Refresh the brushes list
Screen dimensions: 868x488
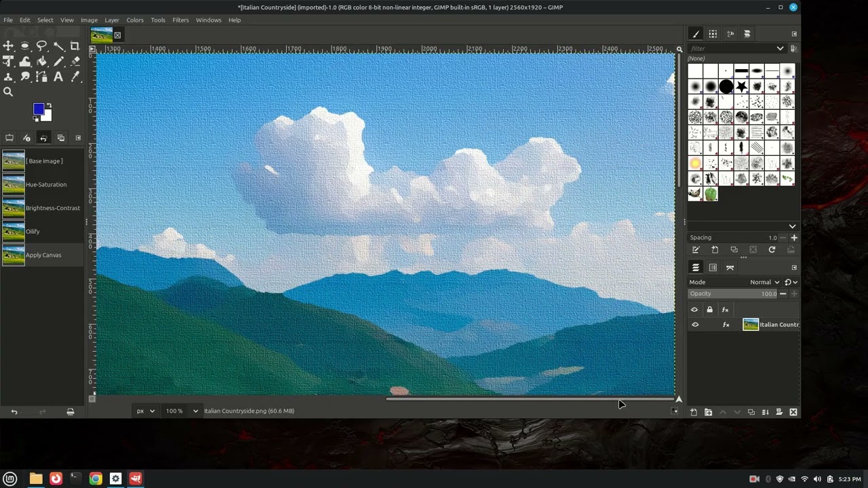pos(772,250)
